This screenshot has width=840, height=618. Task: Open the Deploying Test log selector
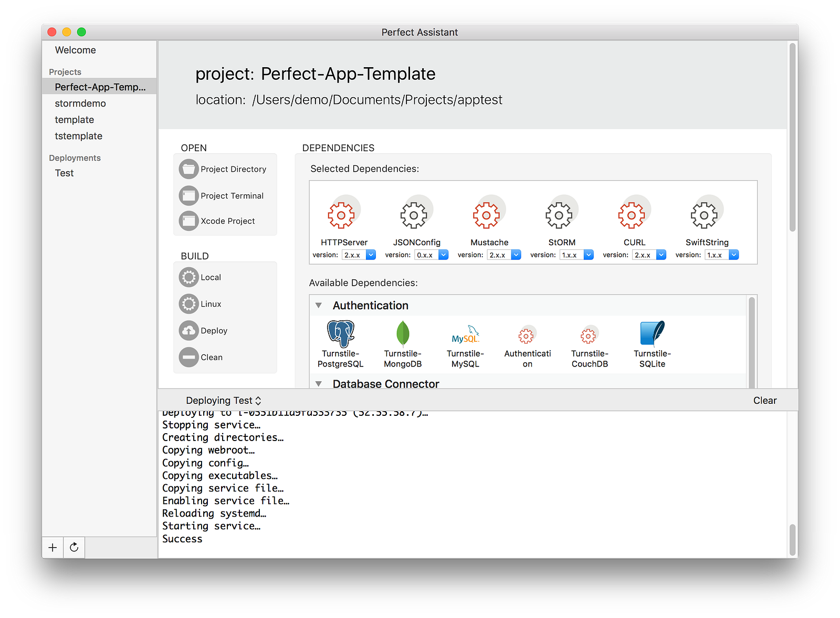point(224,401)
